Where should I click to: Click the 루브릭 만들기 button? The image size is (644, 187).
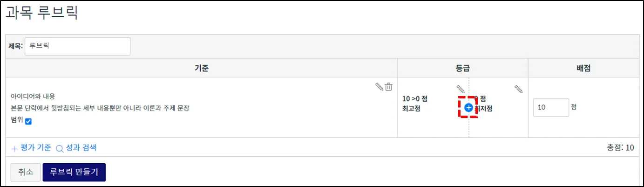74,172
